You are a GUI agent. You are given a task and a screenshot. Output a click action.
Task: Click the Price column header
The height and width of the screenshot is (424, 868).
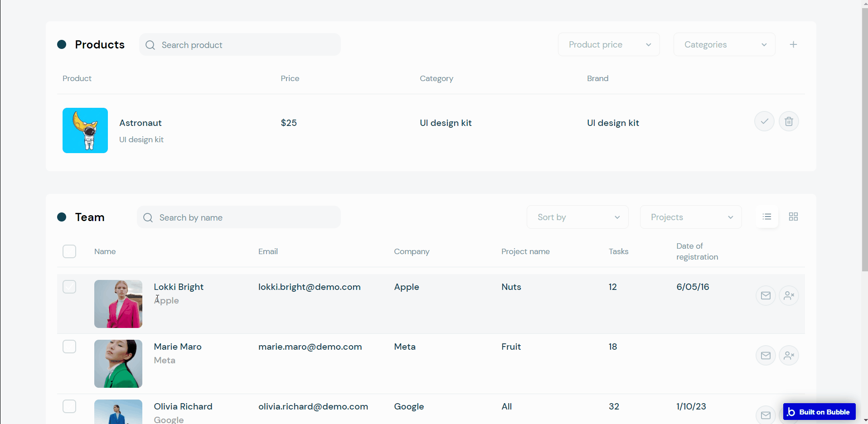pyautogui.click(x=290, y=78)
